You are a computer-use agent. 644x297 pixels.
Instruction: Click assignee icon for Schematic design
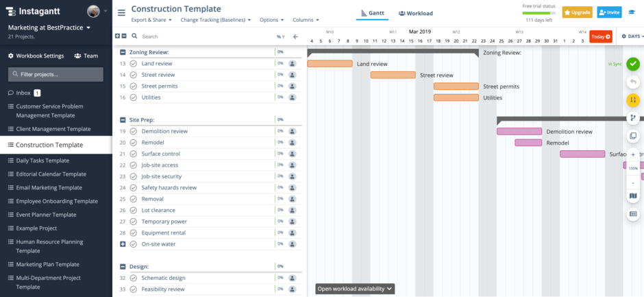292,278
